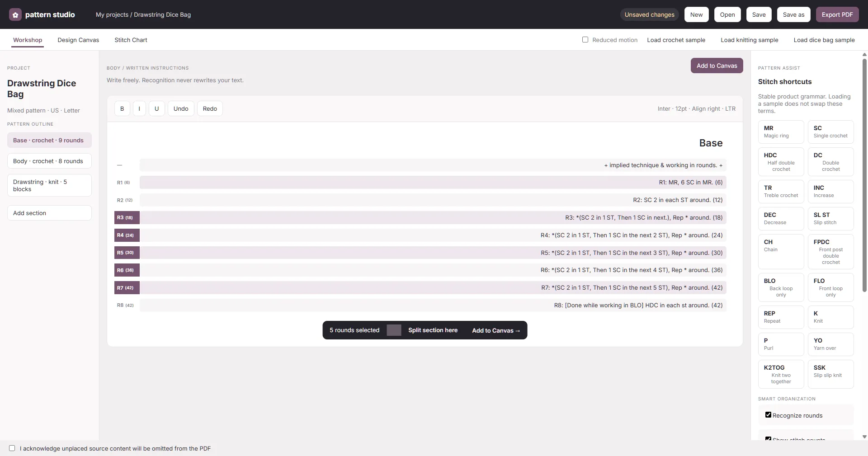Click the R7 (42) round label
The image size is (868, 456).
[127, 287]
